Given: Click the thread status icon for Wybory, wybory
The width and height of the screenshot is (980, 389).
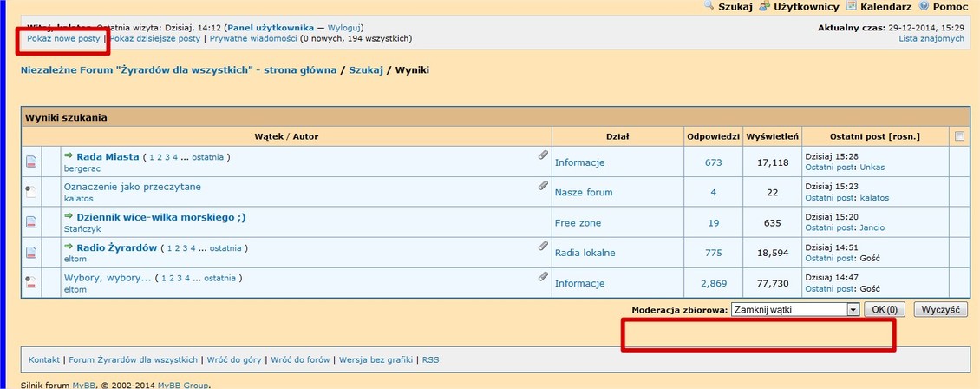Looking at the screenshot, I should point(31,283).
